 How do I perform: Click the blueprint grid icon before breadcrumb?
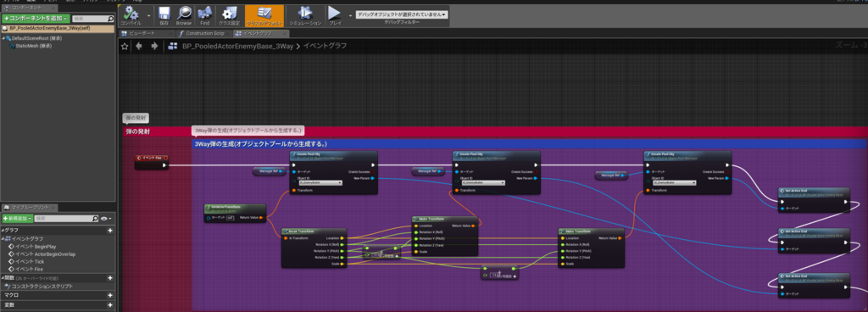[x=173, y=46]
